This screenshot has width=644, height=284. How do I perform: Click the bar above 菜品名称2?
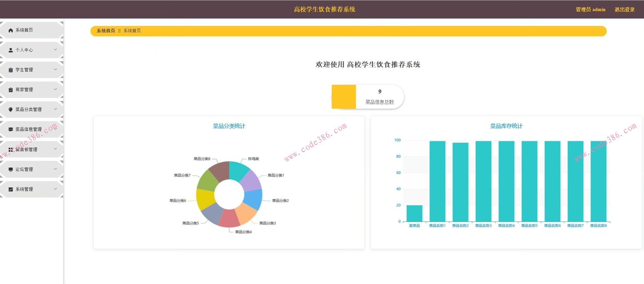coord(460,182)
